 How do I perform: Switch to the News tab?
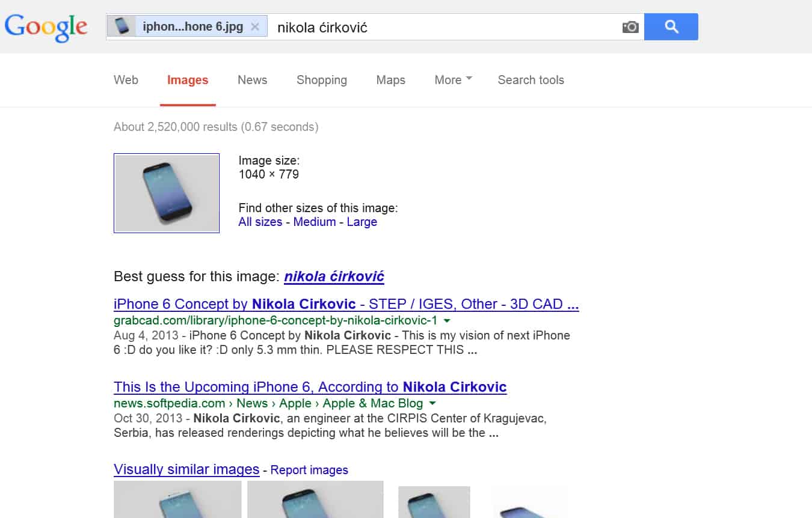pos(252,80)
